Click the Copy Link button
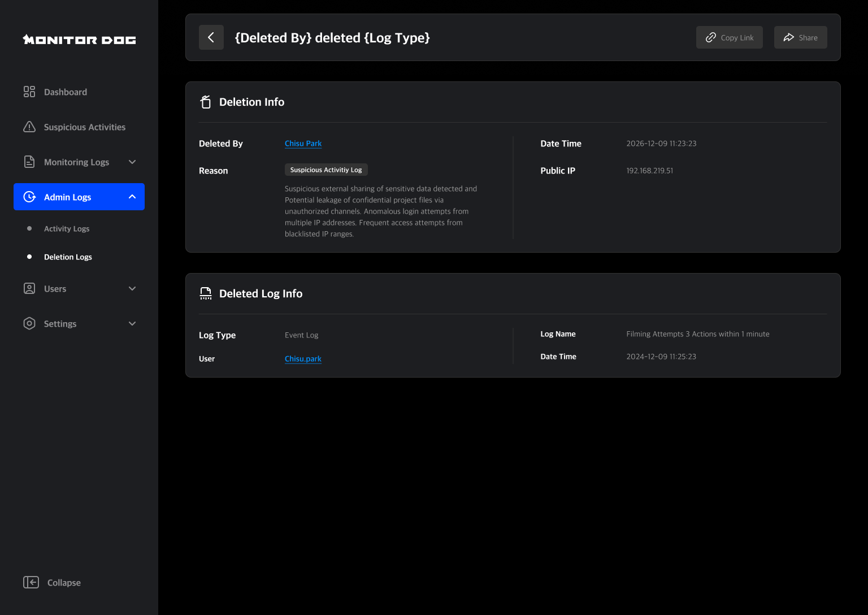Viewport: 868px width, 615px height. [729, 37]
